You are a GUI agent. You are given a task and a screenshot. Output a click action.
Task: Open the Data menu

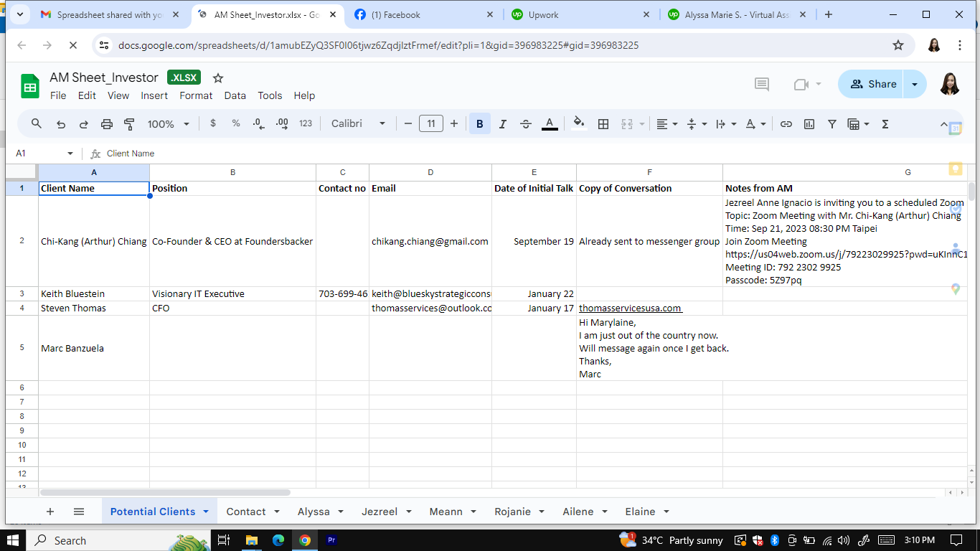pyautogui.click(x=235, y=95)
